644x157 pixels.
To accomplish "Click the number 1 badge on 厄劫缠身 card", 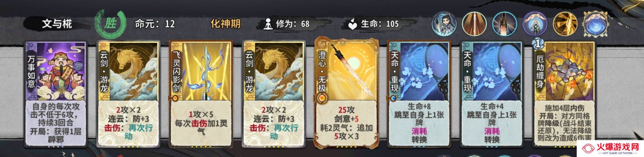I will pos(538,43).
